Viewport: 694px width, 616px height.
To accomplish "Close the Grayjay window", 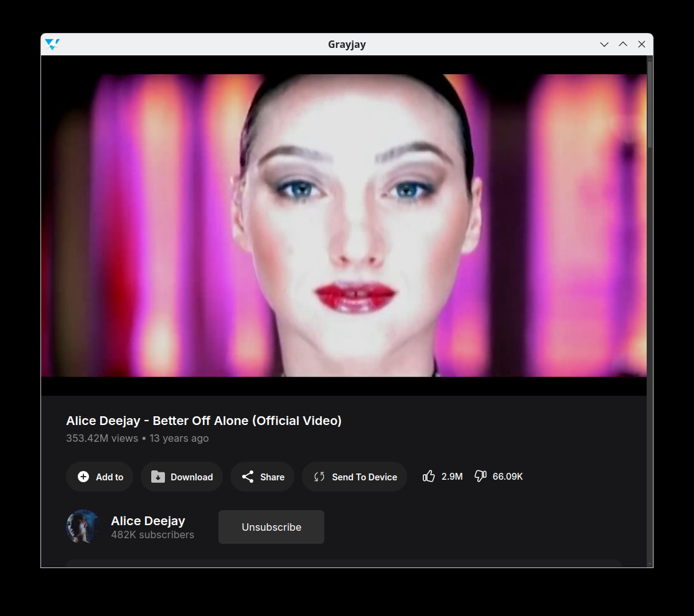I will (641, 44).
